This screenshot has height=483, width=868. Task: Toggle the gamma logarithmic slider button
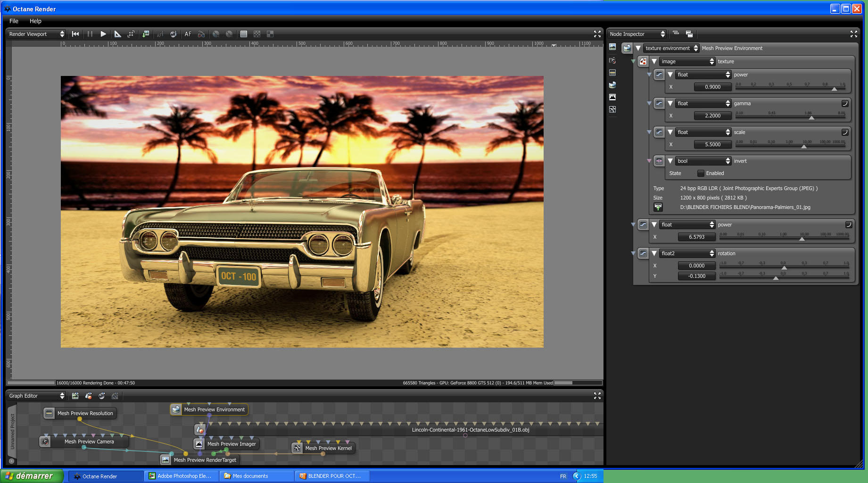pos(845,103)
